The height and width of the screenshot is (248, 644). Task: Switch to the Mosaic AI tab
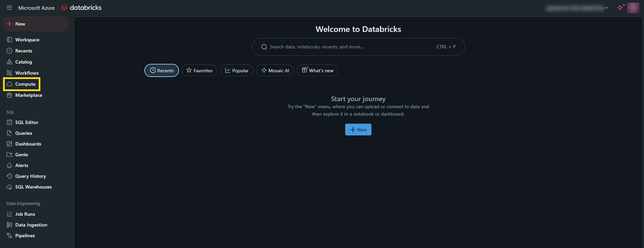click(275, 70)
